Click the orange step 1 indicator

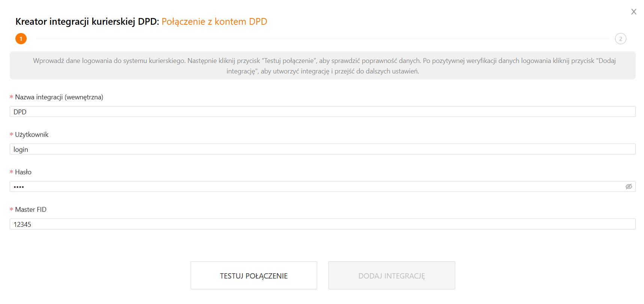click(x=21, y=39)
